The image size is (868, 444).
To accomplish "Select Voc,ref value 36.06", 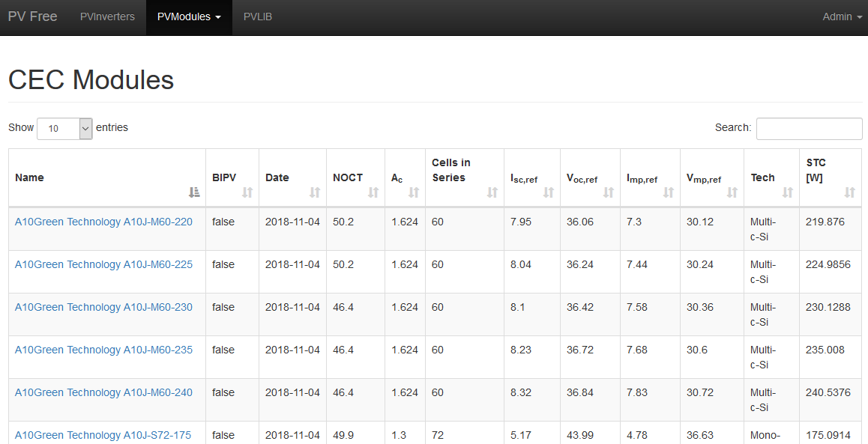I will pos(579,222).
